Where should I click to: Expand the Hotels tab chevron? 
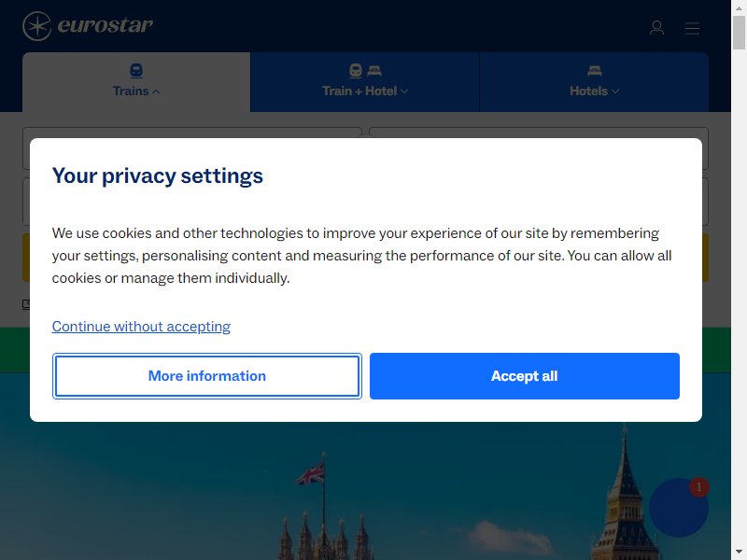pos(615,91)
